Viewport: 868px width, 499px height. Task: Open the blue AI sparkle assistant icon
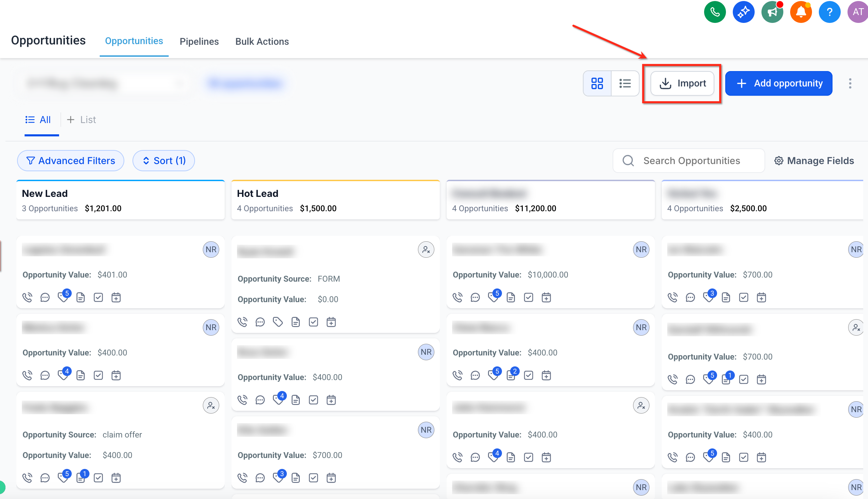click(743, 12)
